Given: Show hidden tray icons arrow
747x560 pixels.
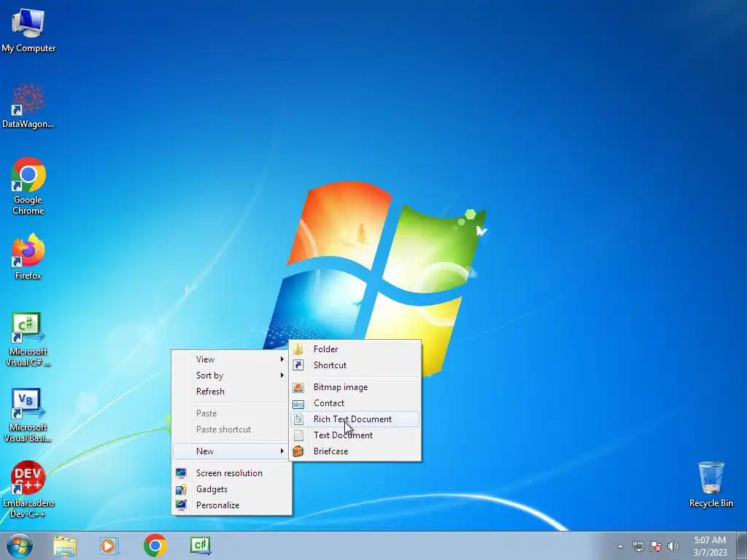Looking at the screenshot, I should pos(620,546).
